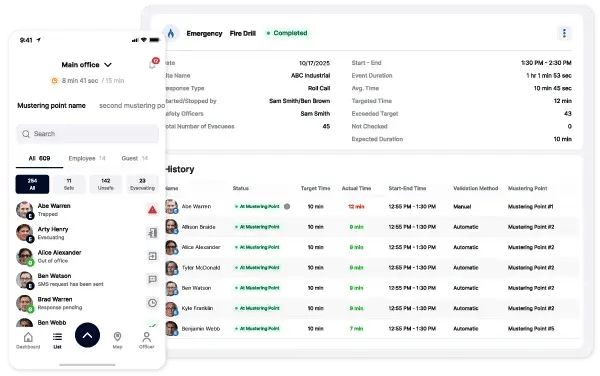Click Benjamin Webb's name in History table

201,329
